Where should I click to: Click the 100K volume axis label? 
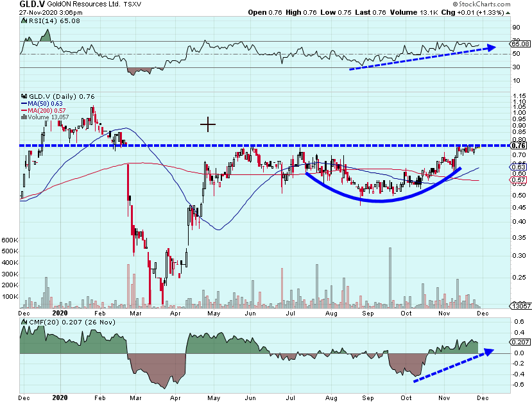[x=10, y=297]
